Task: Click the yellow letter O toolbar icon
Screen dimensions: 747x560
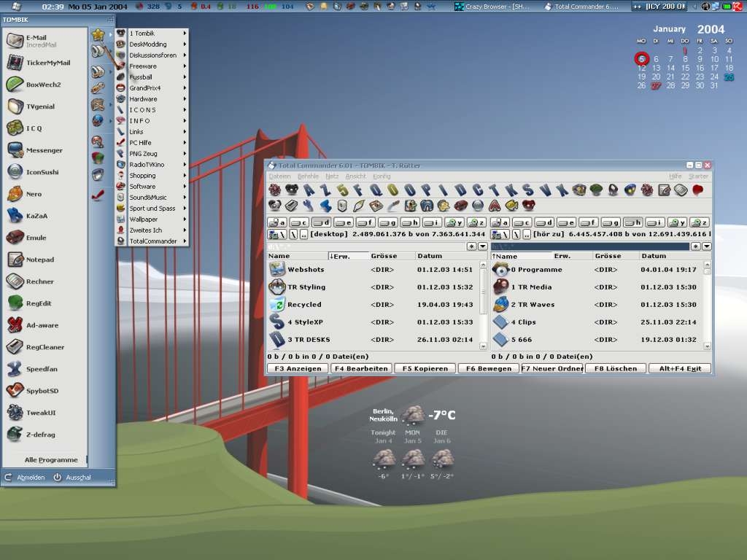Action: (392, 190)
